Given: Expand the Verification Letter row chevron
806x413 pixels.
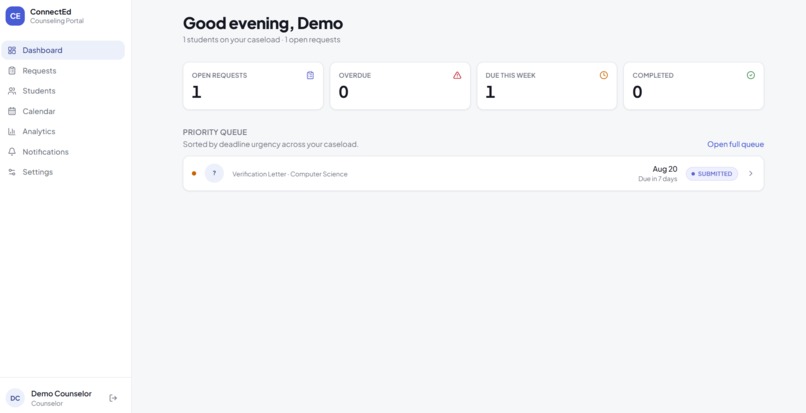Looking at the screenshot, I should pos(750,173).
